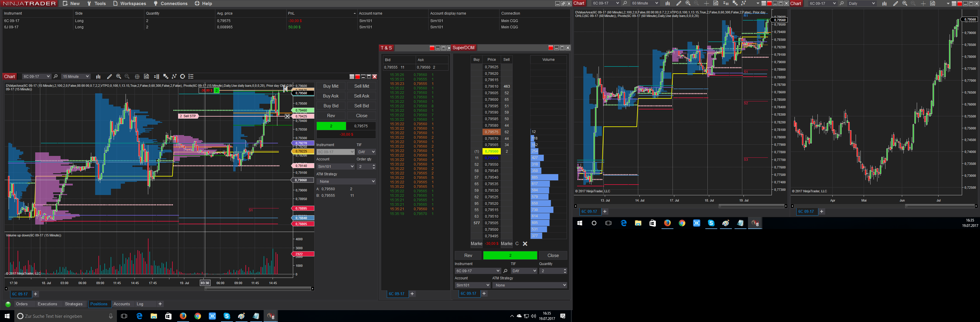Open the 60 Minute interval dropdown
980x322 pixels.
tap(645, 3)
